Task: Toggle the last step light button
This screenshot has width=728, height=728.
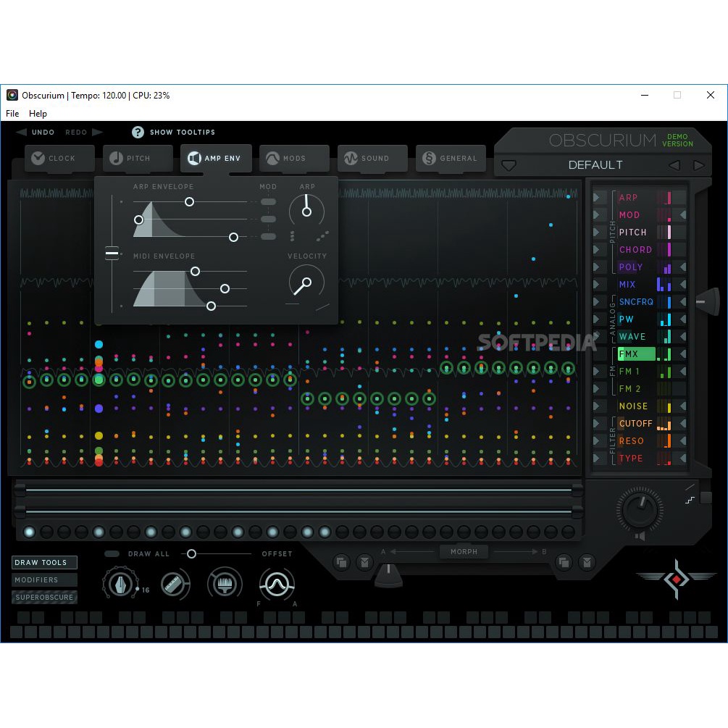Action: pos(568,532)
